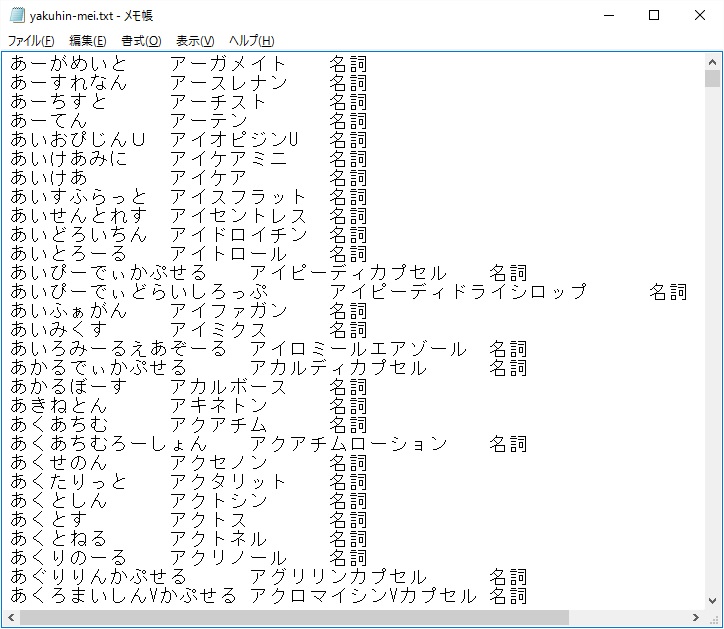The width and height of the screenshot is (724, 629).
Task: Click the text アカルディカプセル
Action: coord(338,368)
